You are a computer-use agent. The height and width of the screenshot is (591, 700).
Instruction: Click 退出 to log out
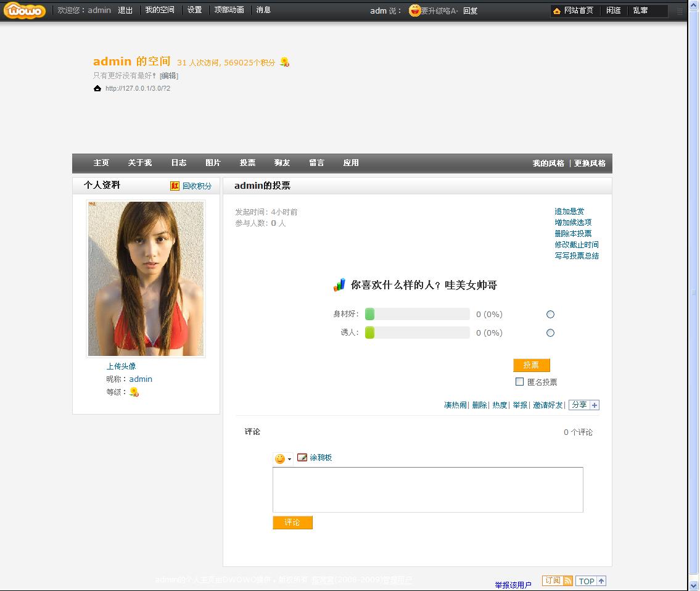click(x=125, y=10)
